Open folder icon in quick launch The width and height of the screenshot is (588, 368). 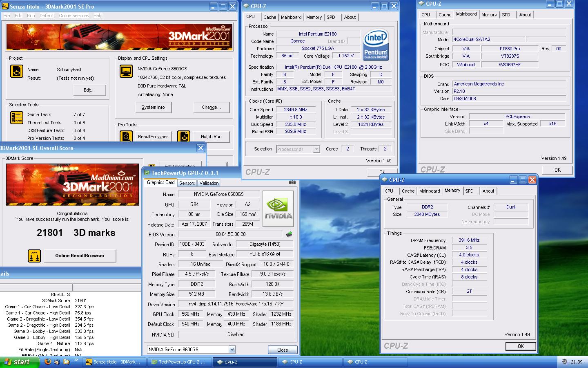click(x=66, y=362)
